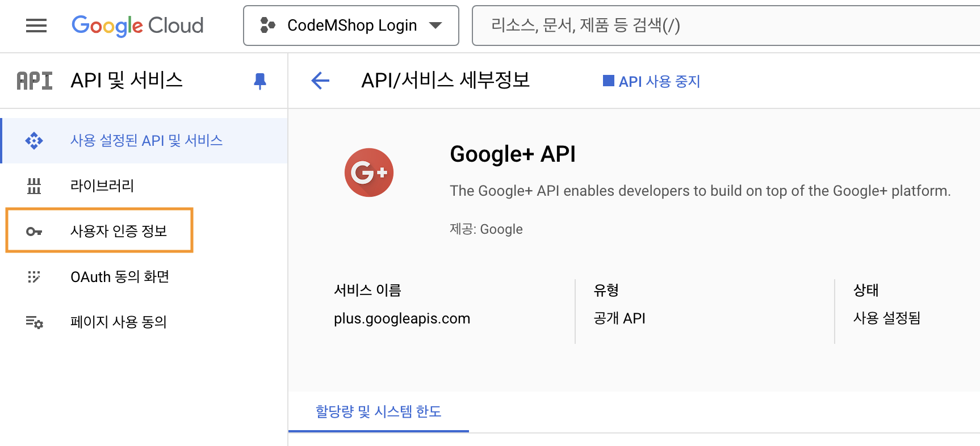Click the API 및 서비스 sidebar title
This screenshot has width=980, height=446.
pos(127,81)
